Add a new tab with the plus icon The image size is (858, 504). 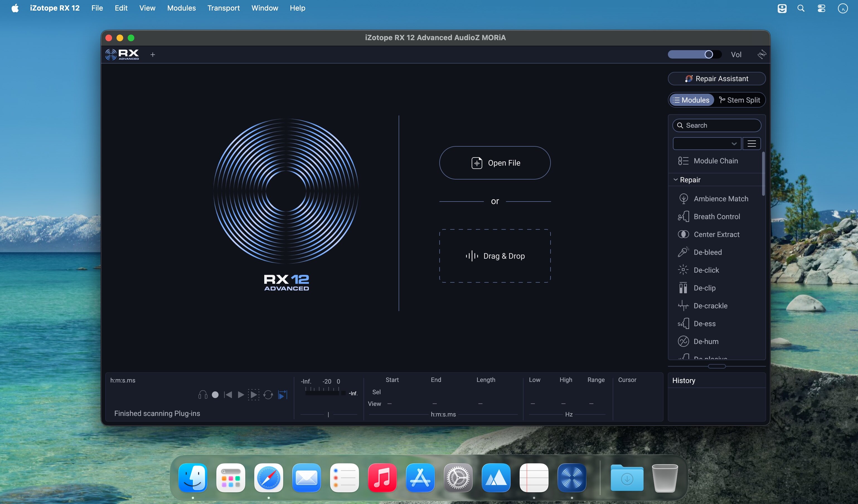pos(153,54)
